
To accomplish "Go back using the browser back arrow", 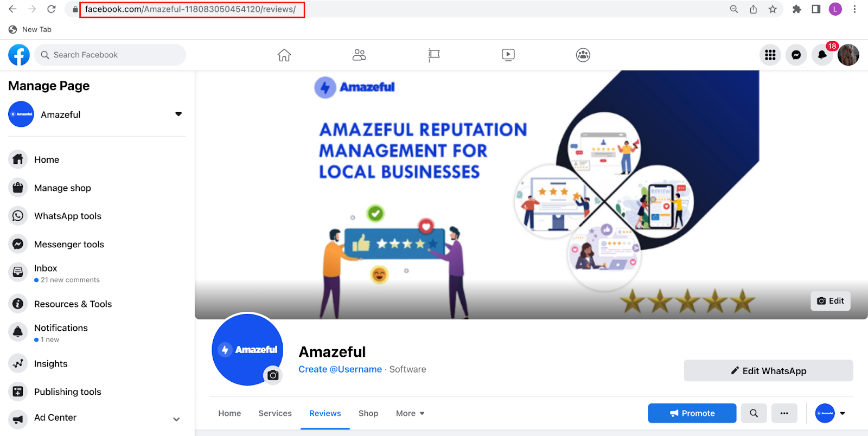I will coord(12,9).
